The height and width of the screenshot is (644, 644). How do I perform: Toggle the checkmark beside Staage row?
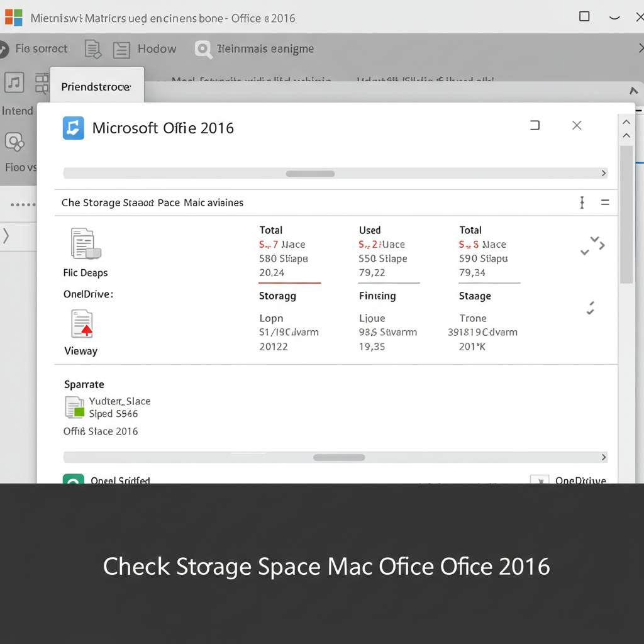coord(590,308)
